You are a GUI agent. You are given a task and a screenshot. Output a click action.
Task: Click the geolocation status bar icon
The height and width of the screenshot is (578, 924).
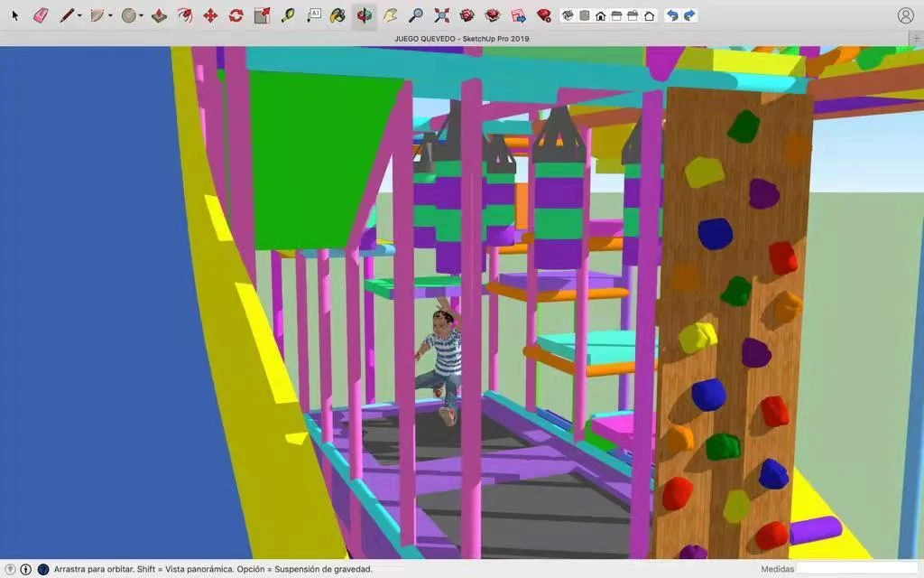click(10, 569)
